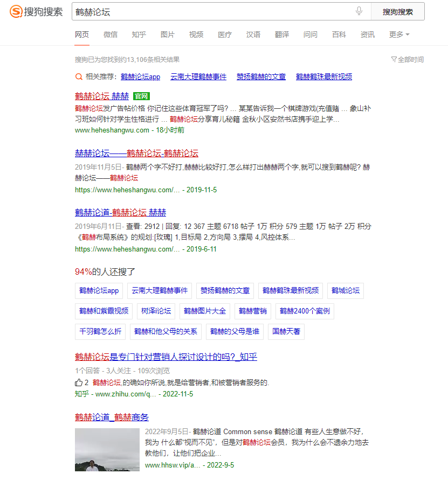Viewport: 448px width, 481px height.
Task: Click the thumbs-up icon on Zhihu result
Action: [x=79, y=382]
